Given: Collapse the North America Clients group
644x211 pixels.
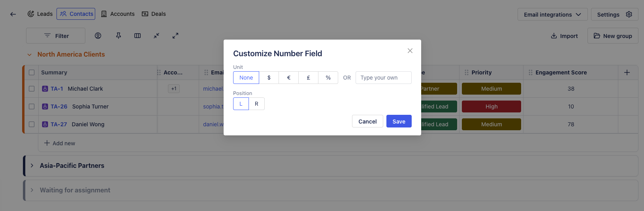Looking at the screenshot, I should click(x=29, y=55).
